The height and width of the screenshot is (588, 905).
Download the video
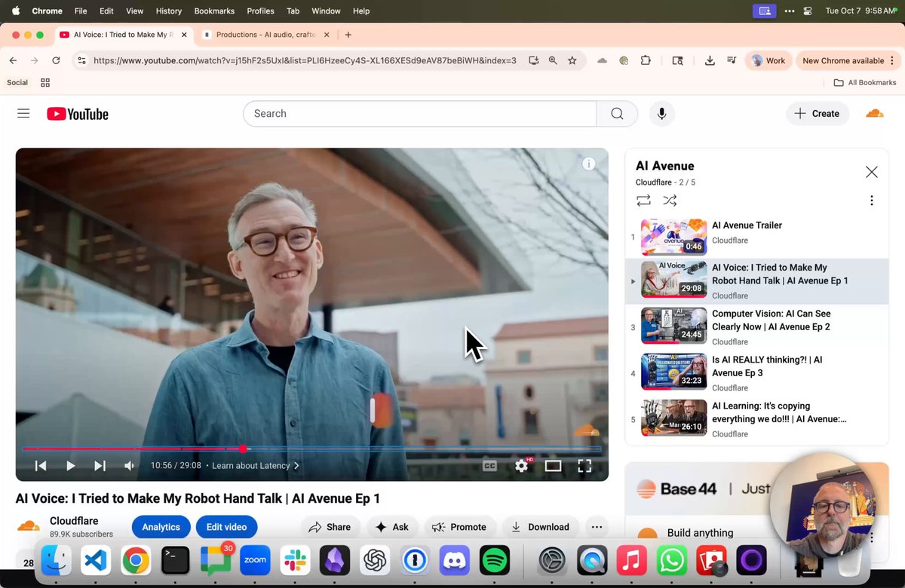tap(540, 527)
